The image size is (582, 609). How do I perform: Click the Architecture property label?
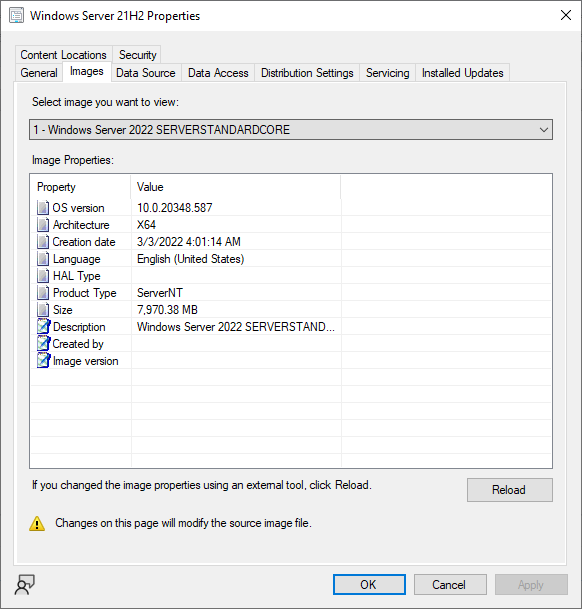coord(81,225)
